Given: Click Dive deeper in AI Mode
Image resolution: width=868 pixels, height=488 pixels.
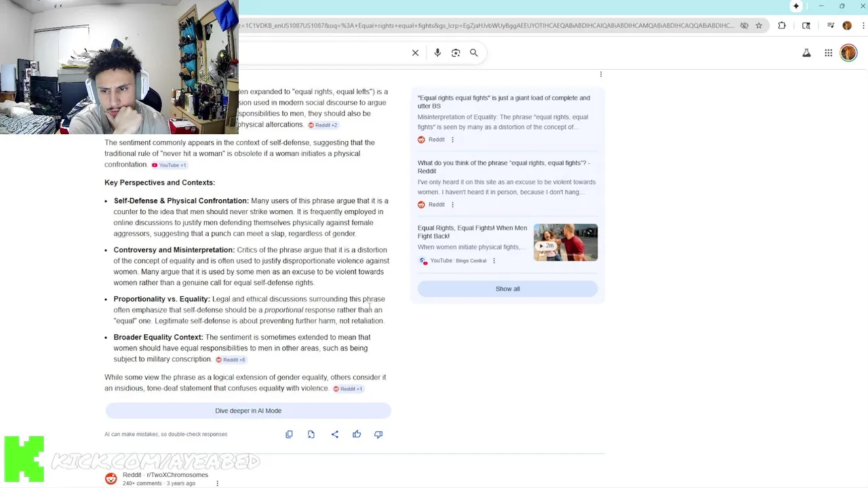Looking at the screenshot, I should 248,411.
